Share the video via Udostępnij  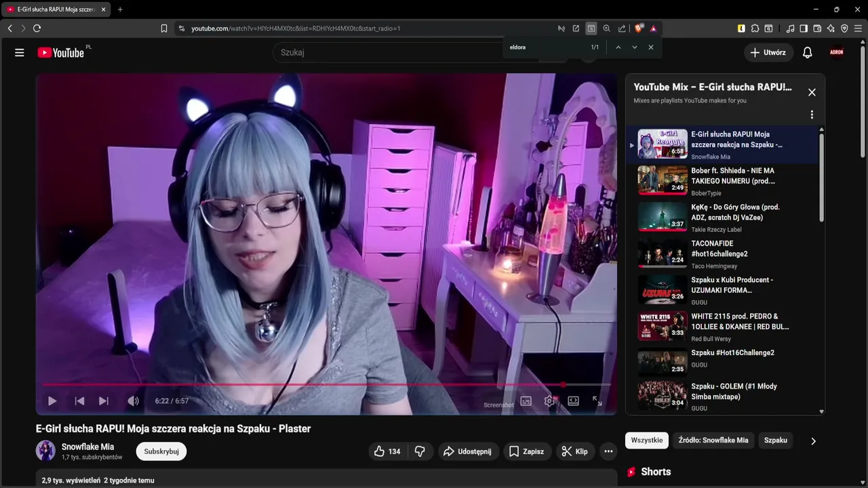[468, 451]
